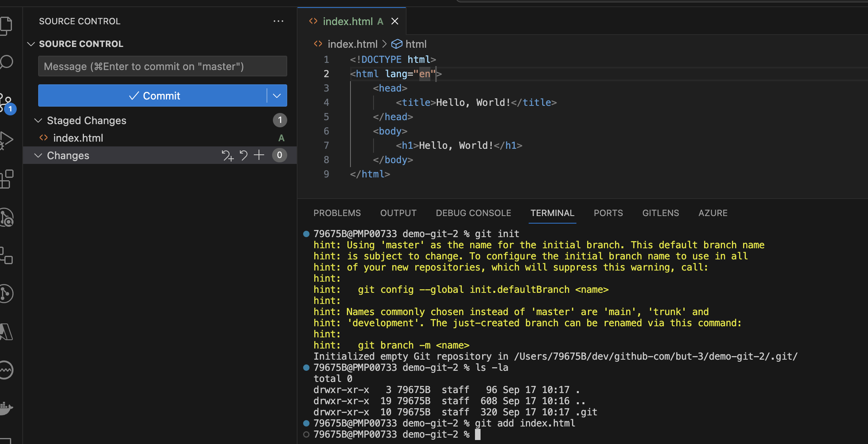The width and height of the screenshot is (868, 444).
Task: Click the opening head tag on line 3
Action: coord(390,88)
